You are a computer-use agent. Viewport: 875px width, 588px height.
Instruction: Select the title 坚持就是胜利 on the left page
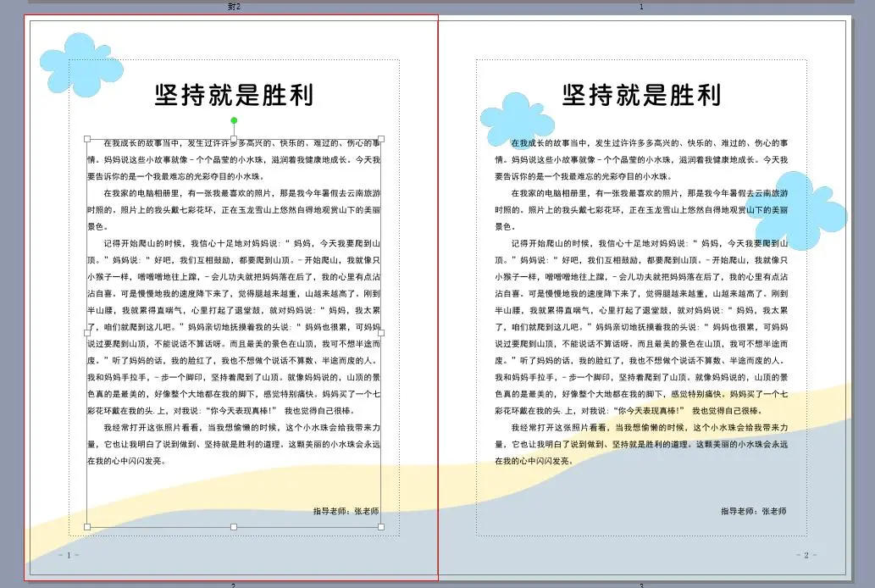tap(234, 94)
